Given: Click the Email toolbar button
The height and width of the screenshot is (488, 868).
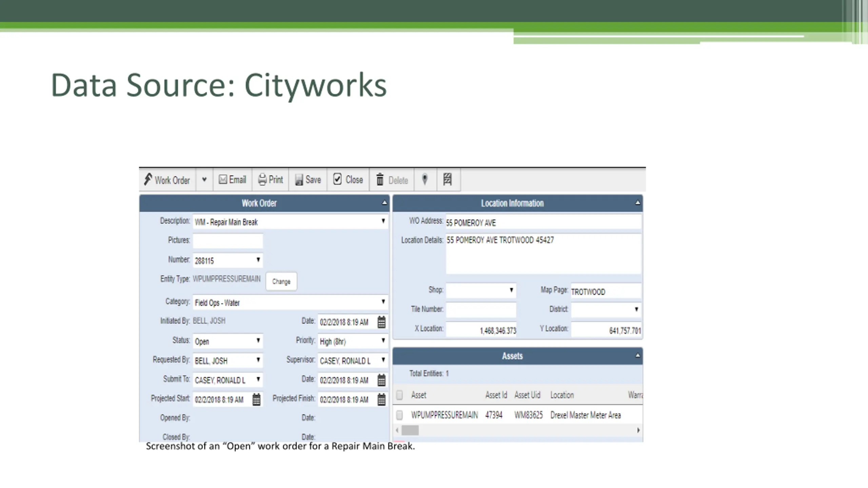Looking at the screenshot, I should click(233, 180).
